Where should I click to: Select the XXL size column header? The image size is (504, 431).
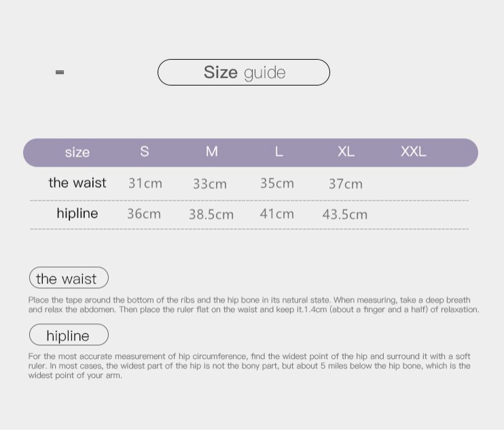click(x=414, y=152)
